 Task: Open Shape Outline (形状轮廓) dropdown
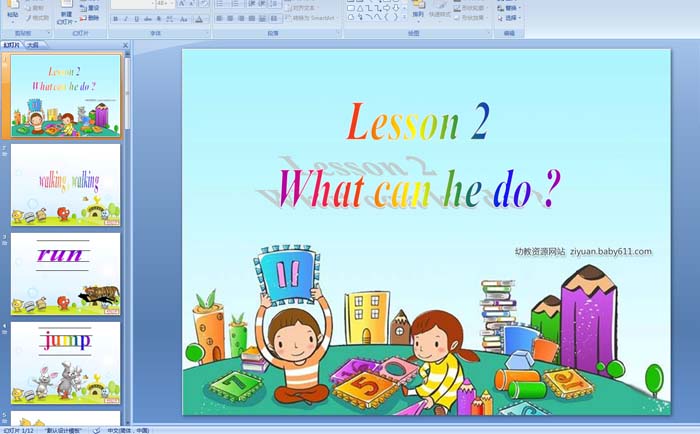(470, 8)
